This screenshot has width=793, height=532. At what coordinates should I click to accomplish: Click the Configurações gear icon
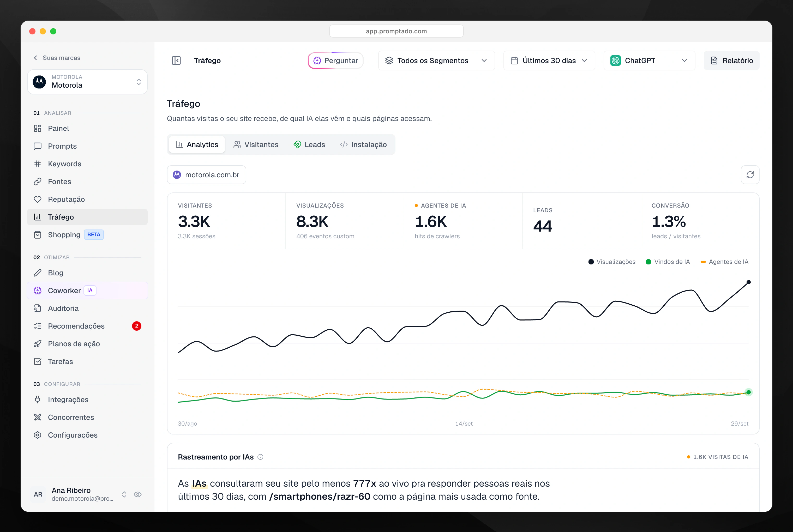38,435
